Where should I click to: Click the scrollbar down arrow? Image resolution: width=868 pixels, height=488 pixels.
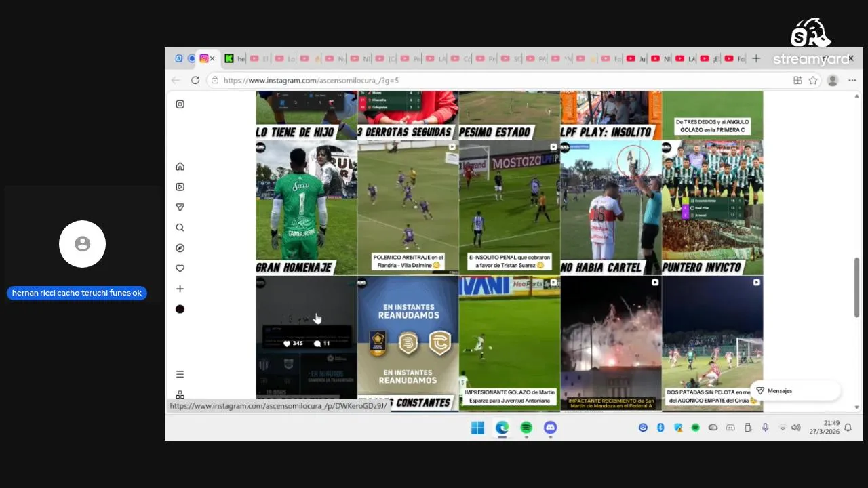click(856, 407)
